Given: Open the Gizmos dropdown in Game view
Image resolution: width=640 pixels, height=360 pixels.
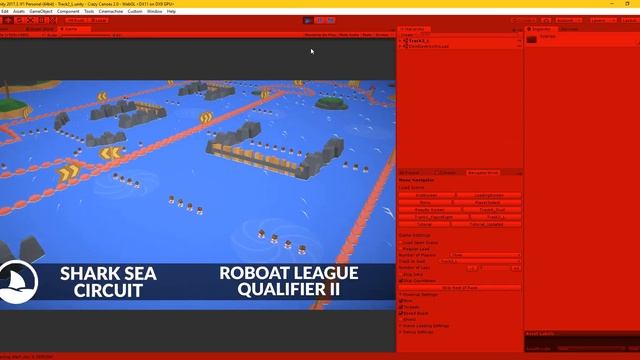Looking at the screenshot, I should coord(383,35).
